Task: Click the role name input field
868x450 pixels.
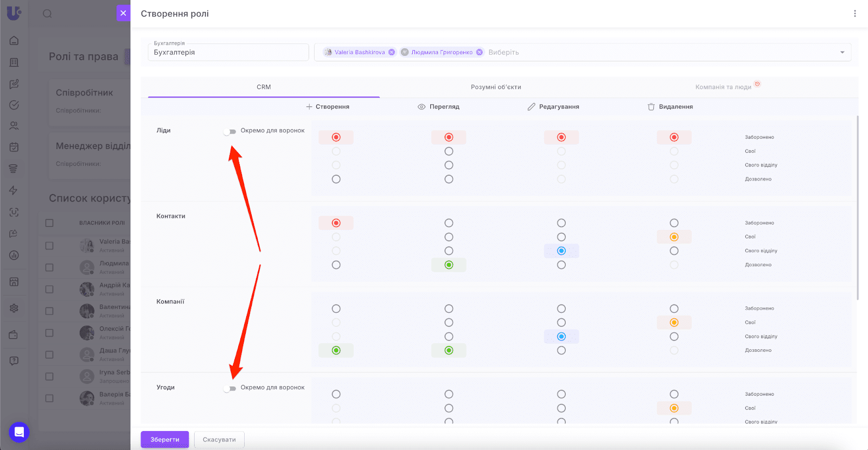Action: (x=228, y=53)
